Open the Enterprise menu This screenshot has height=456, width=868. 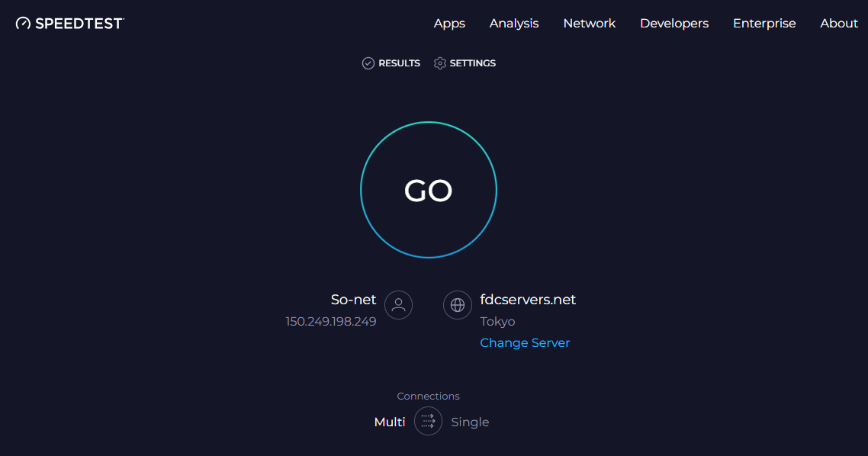click(x=764, y=24)
